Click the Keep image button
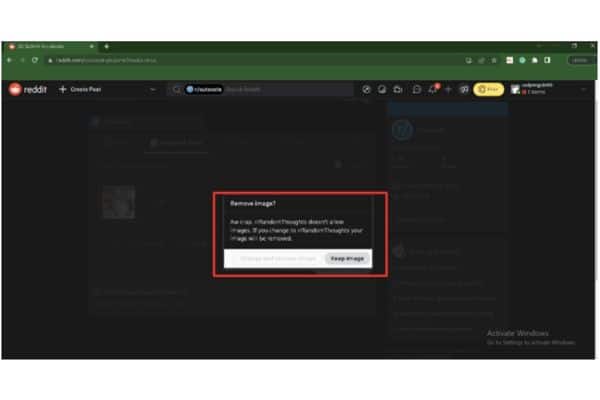Viewport: 600px width, 400px height. [x=347, y=259]
